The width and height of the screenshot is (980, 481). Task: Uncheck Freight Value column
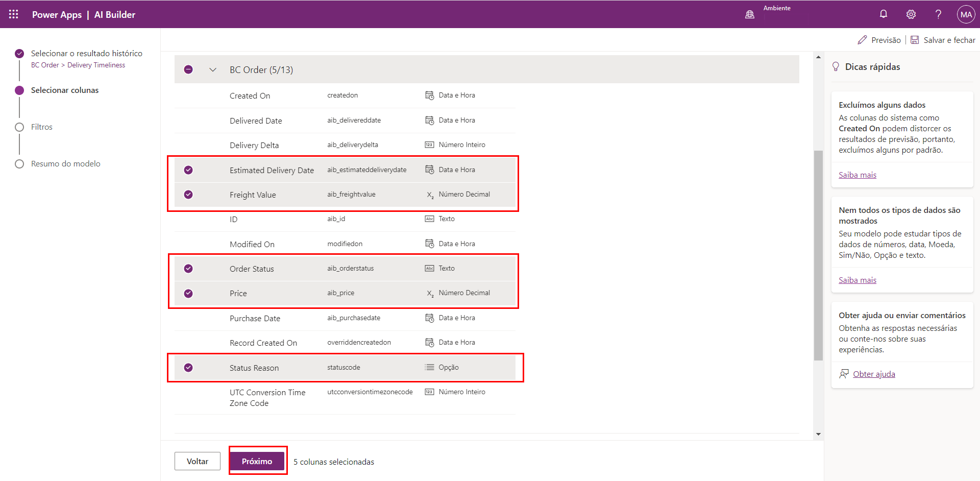(188, 195)
